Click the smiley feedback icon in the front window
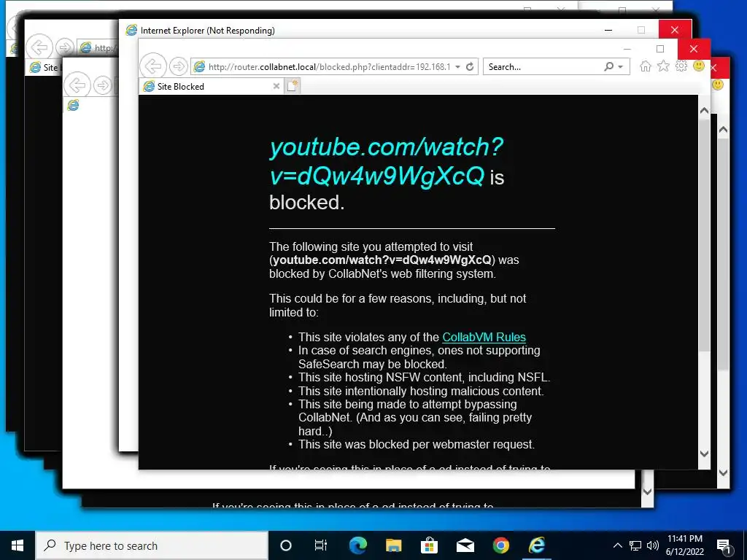Image resolution: width=747 pixels, height=560 pixels. pyautogui.click(x=699, y=66)
